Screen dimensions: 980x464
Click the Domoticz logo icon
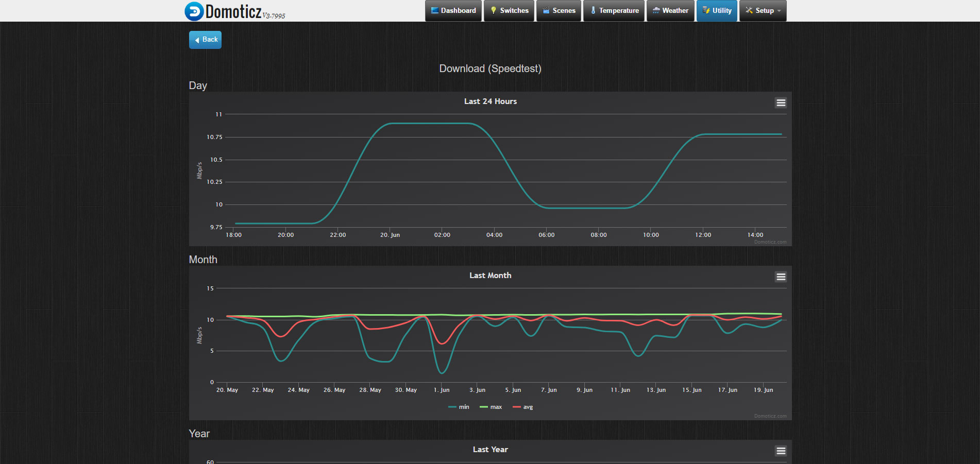[x=194, y=11]
